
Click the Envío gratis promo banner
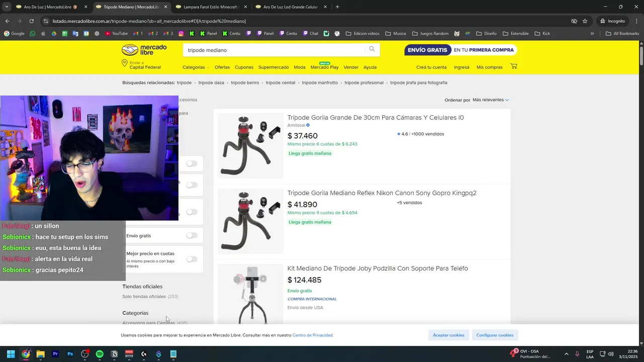click(460, 50)
